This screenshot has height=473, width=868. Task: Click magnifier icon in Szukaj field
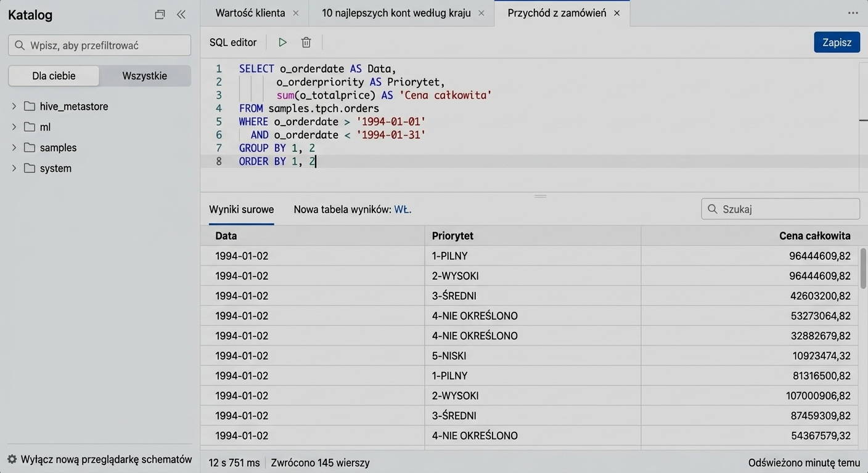[713, 209]
